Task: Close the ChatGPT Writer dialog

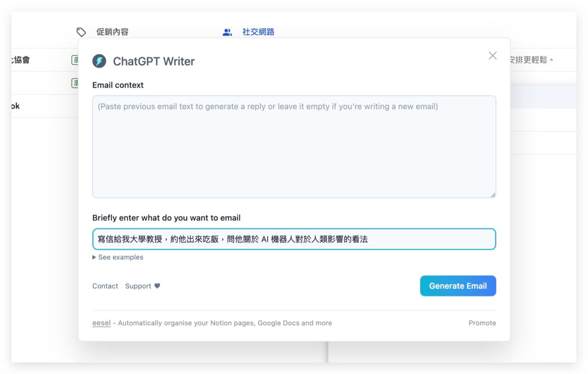Action: [493, 55]
